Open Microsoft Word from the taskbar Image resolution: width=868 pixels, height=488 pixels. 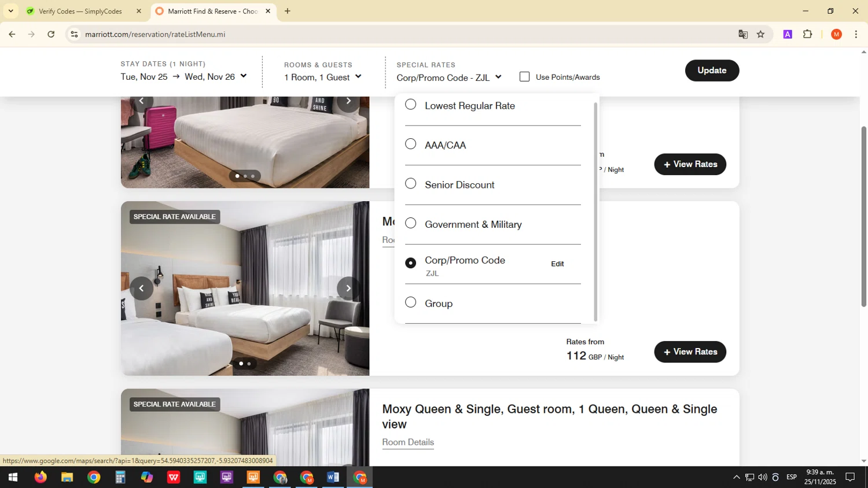tap(333, 478)
